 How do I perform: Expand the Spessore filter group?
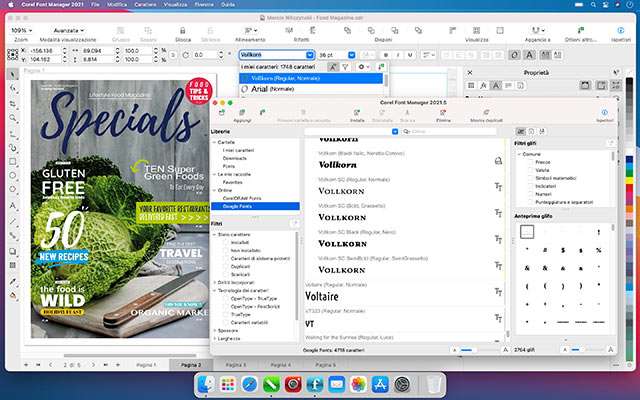(215, 329)
